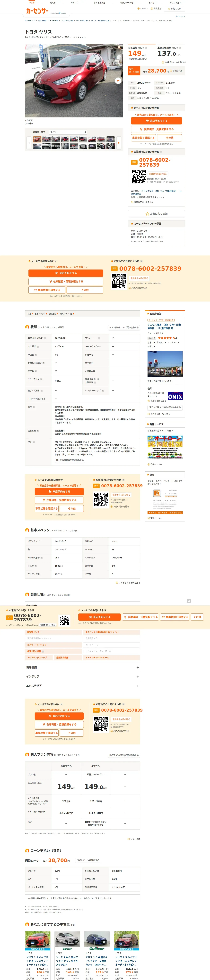Open the help icon next to 保証 in the 状態 table
210x980 pixels.
(34, 442)
